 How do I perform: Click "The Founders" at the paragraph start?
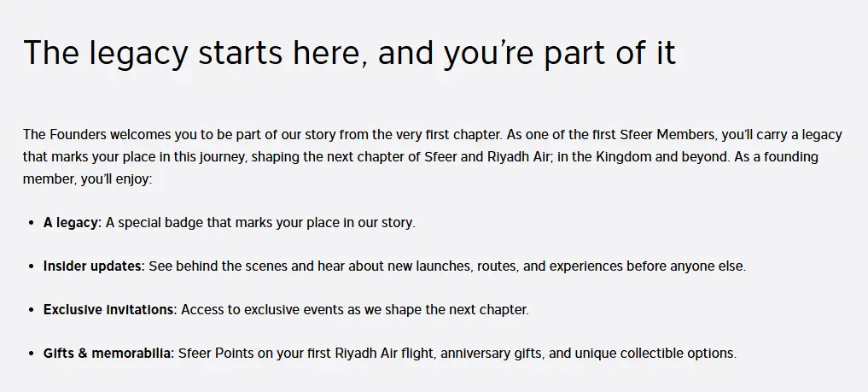[x=61, y=135]
